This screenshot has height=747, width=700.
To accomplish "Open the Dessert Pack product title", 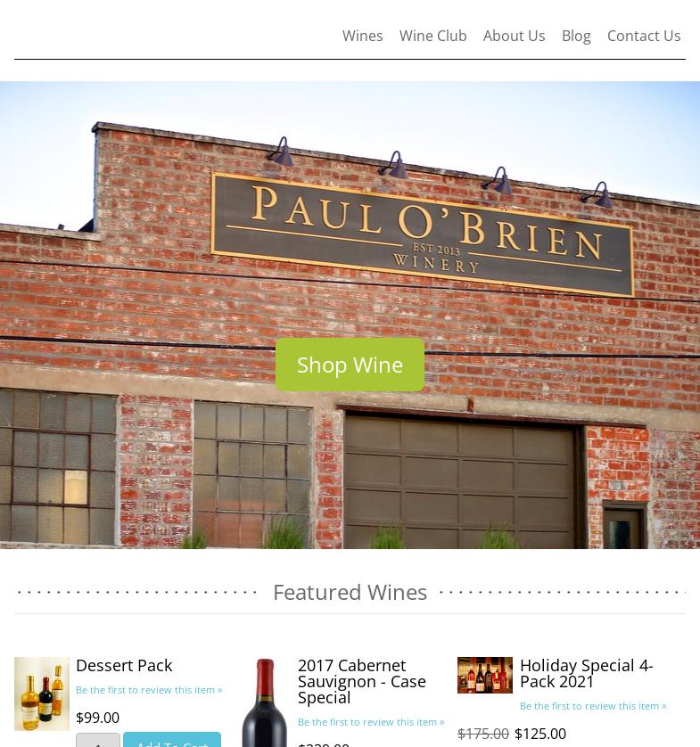I will [x=124, y=665].
